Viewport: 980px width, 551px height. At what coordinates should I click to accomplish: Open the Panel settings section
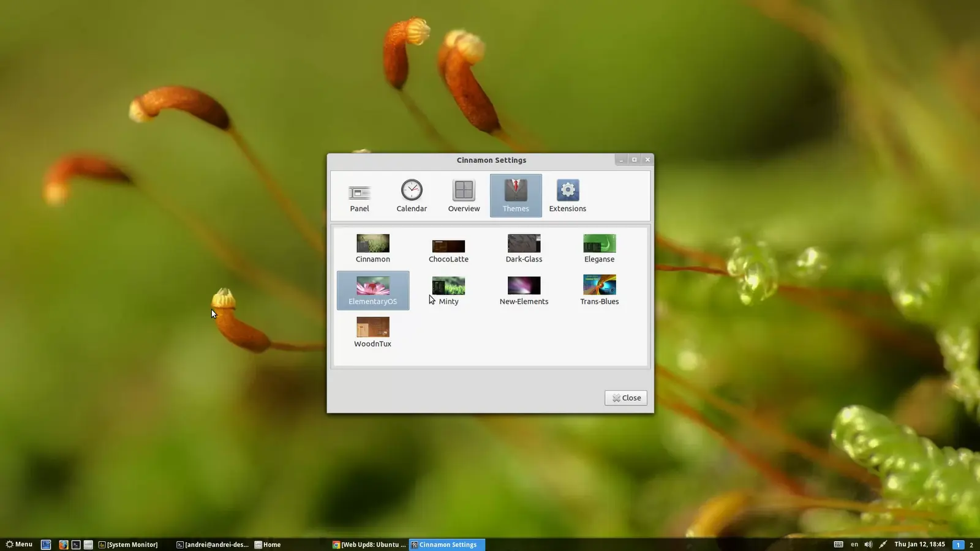[360, 196]
